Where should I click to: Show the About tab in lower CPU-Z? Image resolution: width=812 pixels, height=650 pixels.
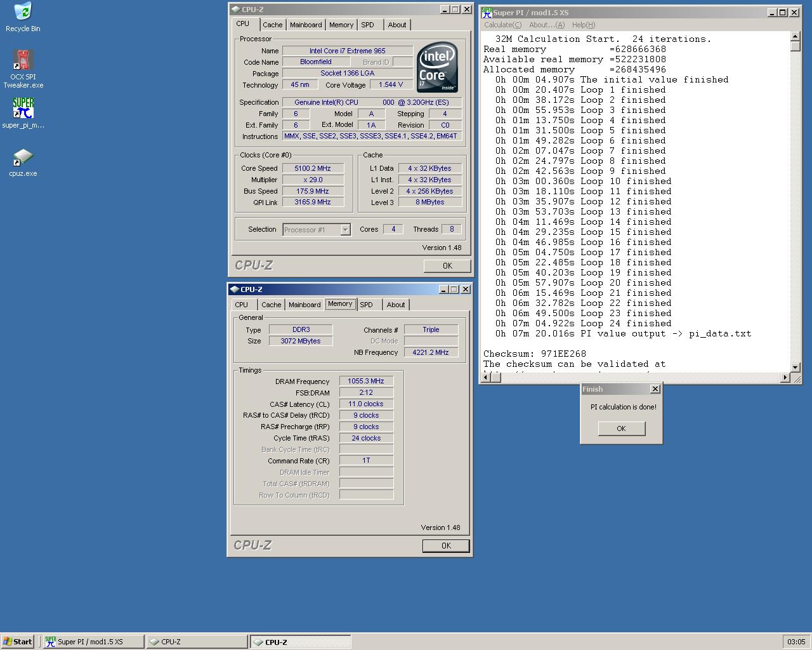[x=396, y=305]
